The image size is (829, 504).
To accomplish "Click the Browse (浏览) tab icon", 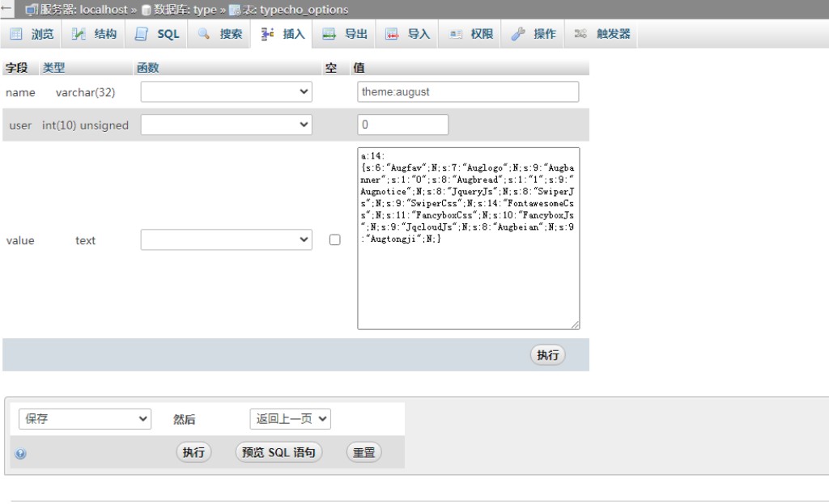I will coord(16,34).
